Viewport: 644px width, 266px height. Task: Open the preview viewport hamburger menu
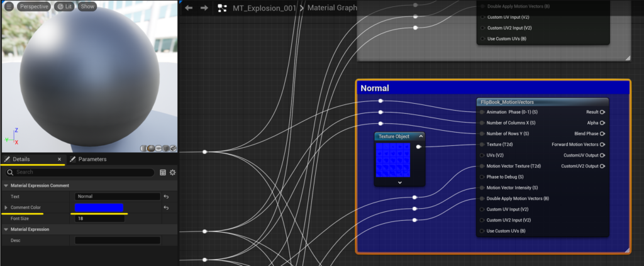(9, 6)
